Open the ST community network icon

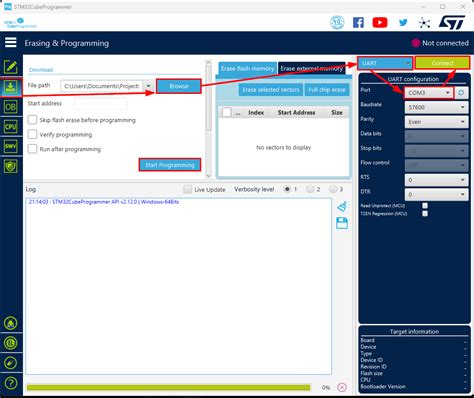[424, 23]
